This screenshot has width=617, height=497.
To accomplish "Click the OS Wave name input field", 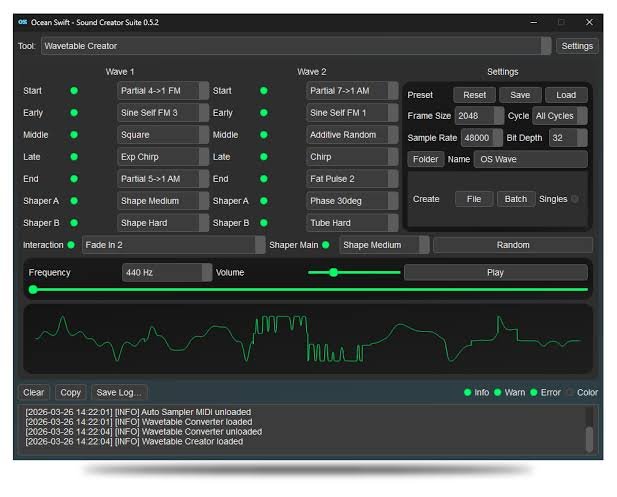I will (x=531, y=159).
